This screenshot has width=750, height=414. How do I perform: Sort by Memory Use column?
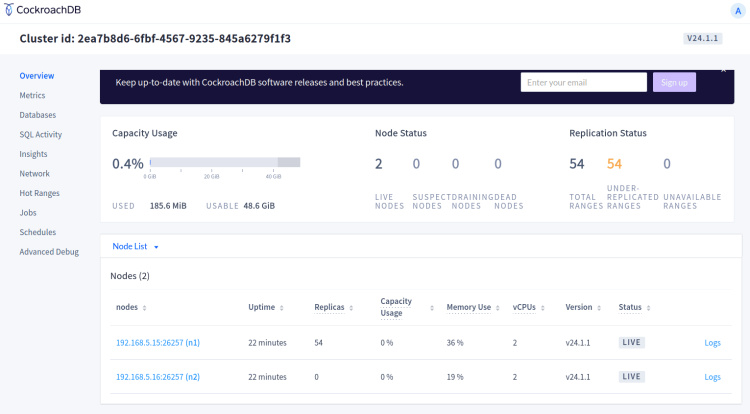click(x=473, y=307)
